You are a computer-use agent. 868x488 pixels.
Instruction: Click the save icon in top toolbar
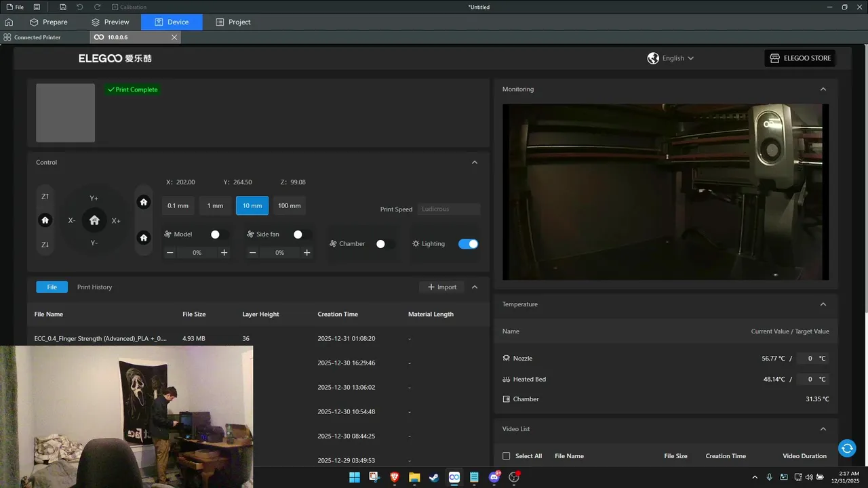[x=63, y=7]
